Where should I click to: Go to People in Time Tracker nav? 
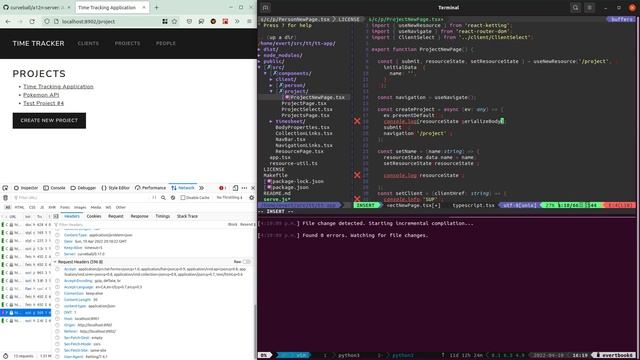coord(166,43)
